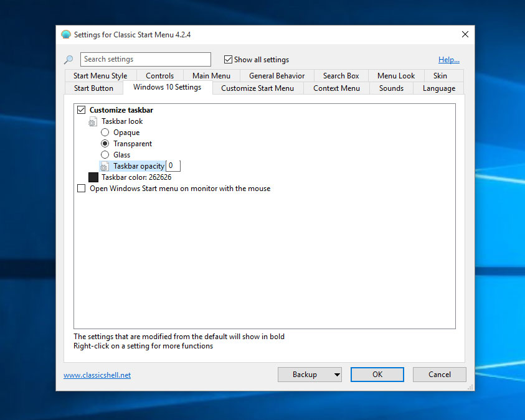Open the Backup dropdown arrow

point(337,375)
